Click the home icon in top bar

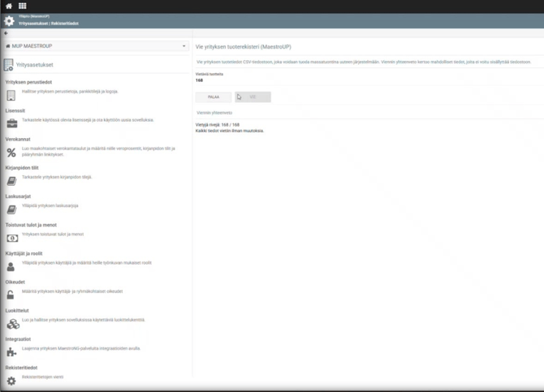[x=9, y=6]
